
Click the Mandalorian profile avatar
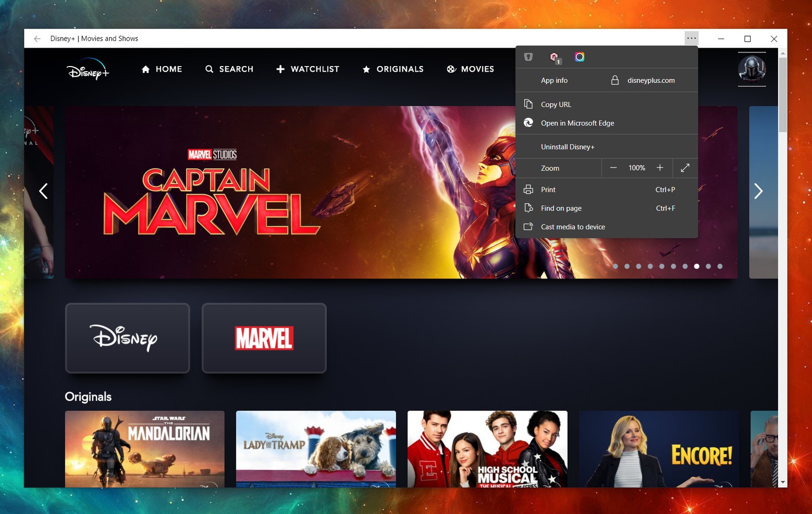tap(752, 70)
